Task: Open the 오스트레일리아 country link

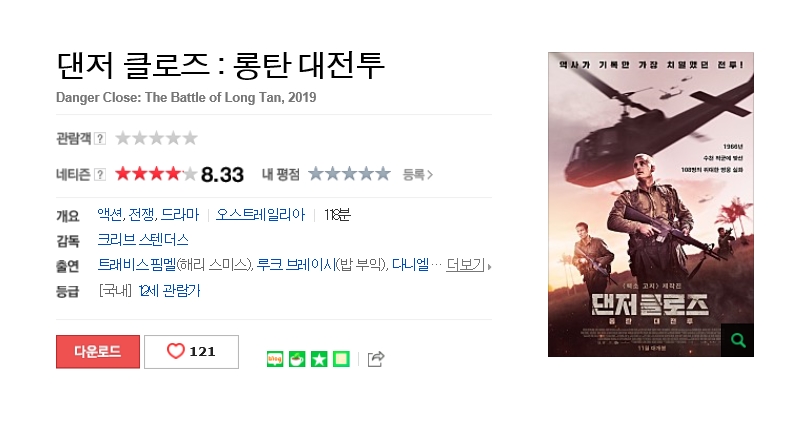Action: point(260,215)
